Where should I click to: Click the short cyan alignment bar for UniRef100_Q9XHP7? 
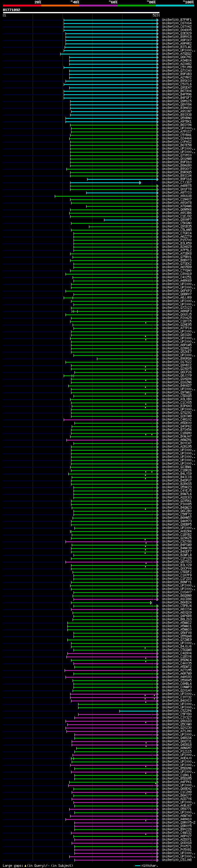(131, 220)
